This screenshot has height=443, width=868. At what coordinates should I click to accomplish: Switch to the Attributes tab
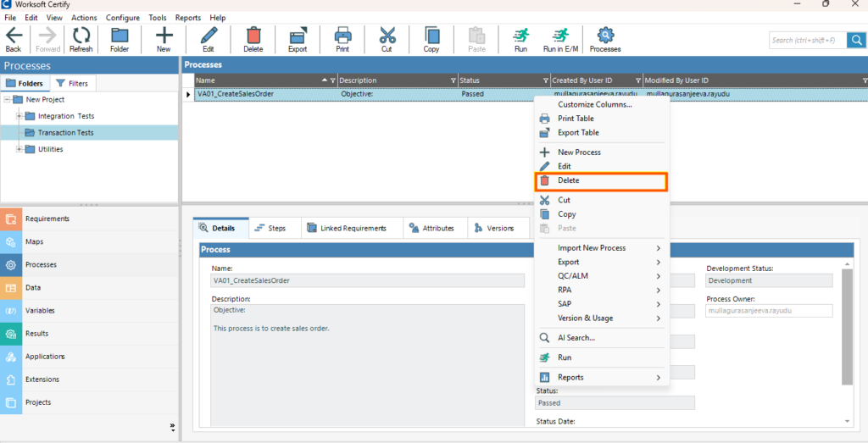pyautogui.click(x=435, y=229)
